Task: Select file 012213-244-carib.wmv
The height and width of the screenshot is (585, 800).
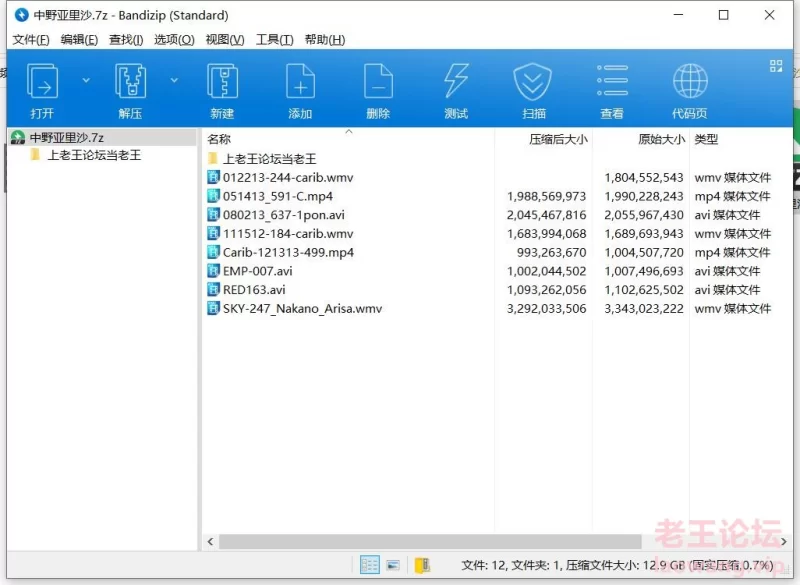Action: (x=288, y=177)
